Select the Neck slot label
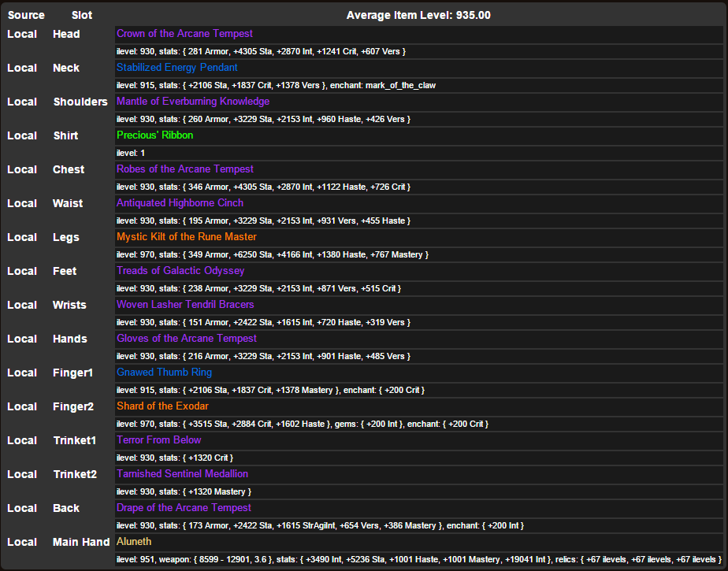Screen dimensions: 728x571 pos(66,69)
